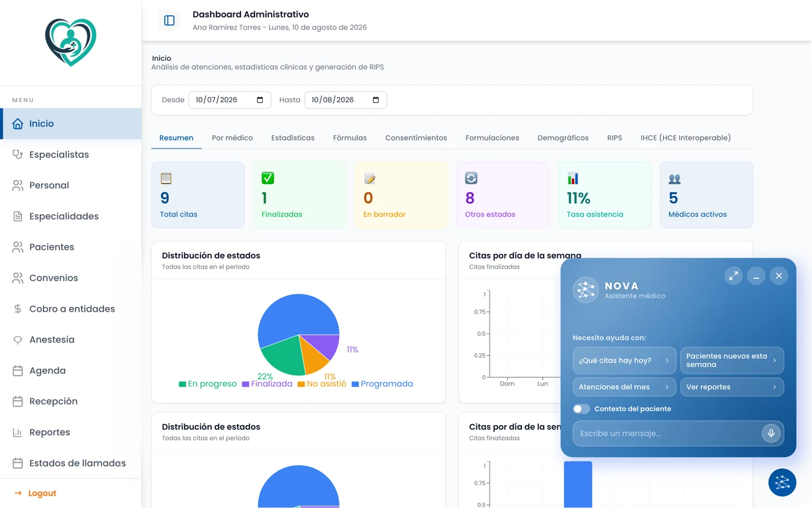Expand the NOVA assistant panel

[x=734, y=276]
